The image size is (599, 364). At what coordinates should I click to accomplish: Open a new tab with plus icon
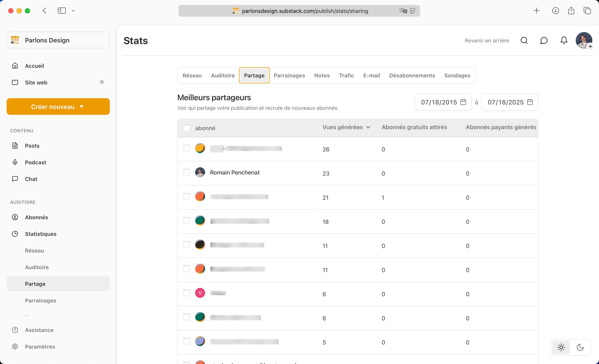pyautogui.click(x=536, y=11)
